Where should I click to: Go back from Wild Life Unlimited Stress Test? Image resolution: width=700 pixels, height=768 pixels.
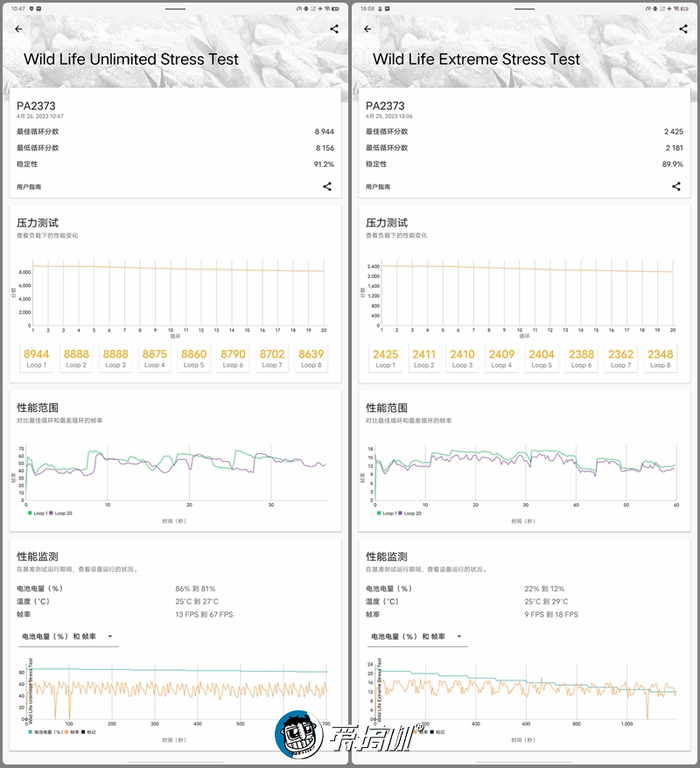pos(18,29)
